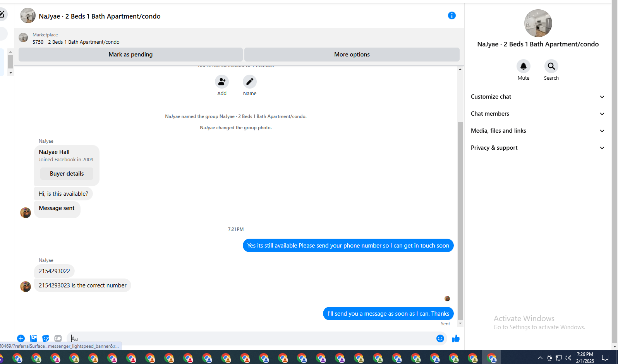Select the '2154293022' message bubble
The image size is (618, 364).
54,271
